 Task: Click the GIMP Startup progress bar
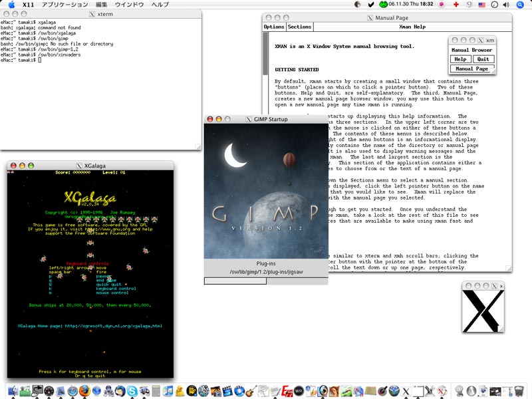click(266, 281)
